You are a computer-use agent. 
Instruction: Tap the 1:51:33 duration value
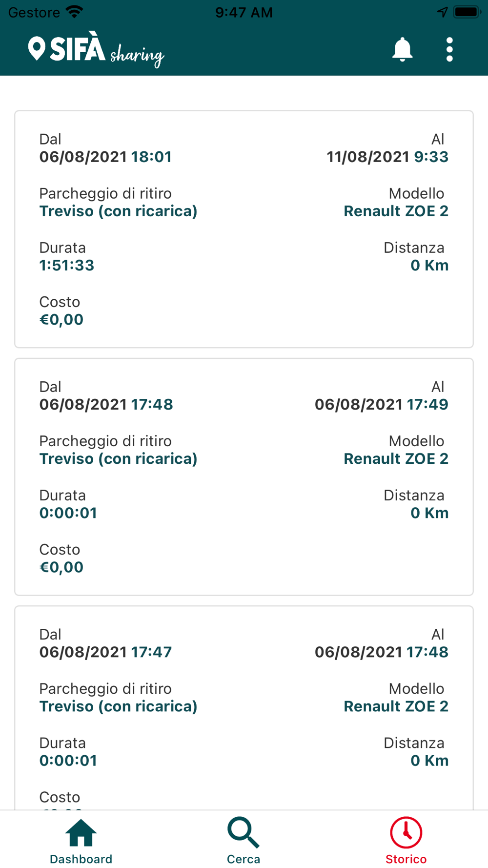[67, 266]
